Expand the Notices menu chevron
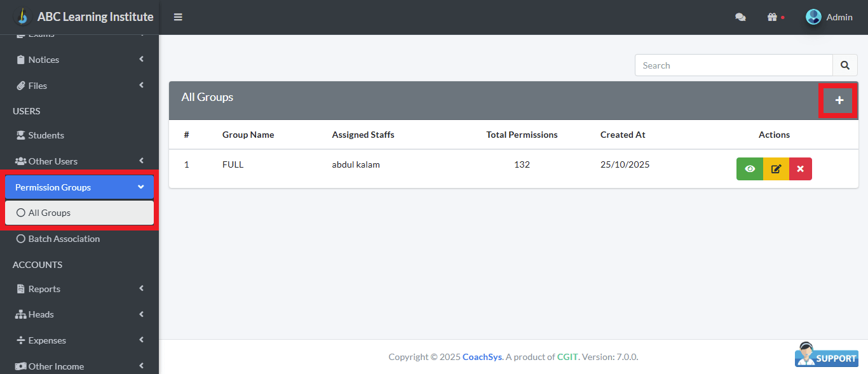This screenshot has width=868, height=374. 141,59
